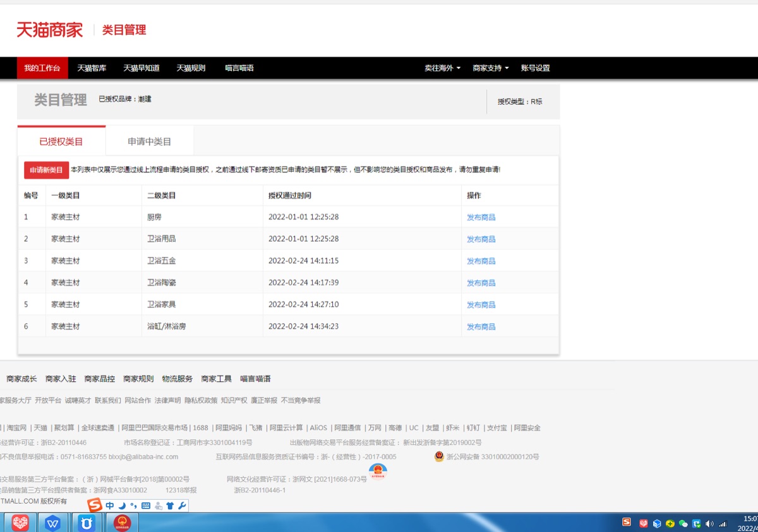This screenshot has height=532, width=758.
Task: Expand the 商家支持 dropdown menu
Action: [x=491, y=68]
